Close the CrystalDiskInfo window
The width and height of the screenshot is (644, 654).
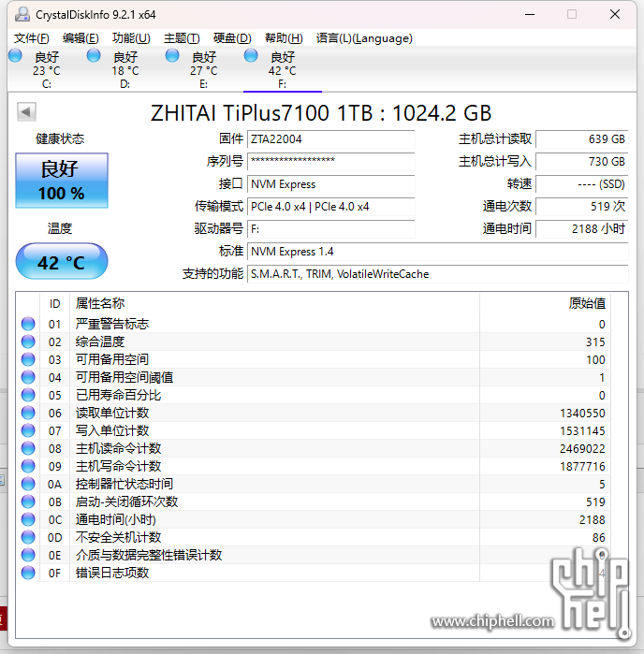(614, 14)
